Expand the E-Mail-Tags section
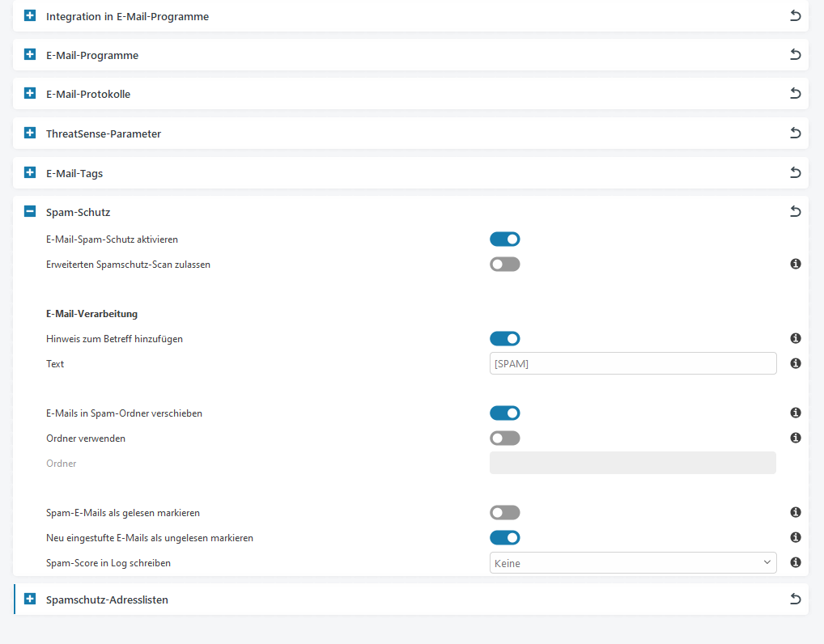 click(30, 172)
